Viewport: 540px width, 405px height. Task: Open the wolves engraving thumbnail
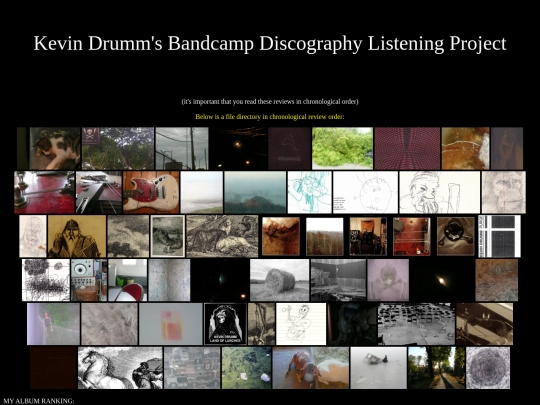coord(222,236)
